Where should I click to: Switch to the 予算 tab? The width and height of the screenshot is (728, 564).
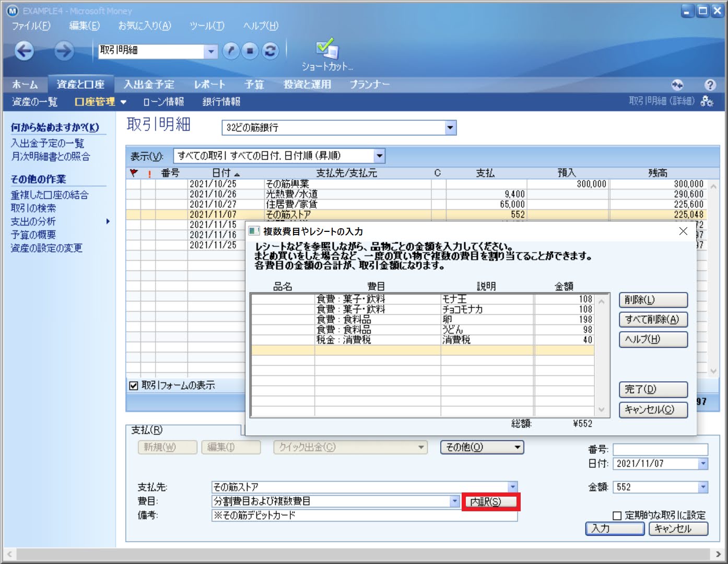coord(254,85)
